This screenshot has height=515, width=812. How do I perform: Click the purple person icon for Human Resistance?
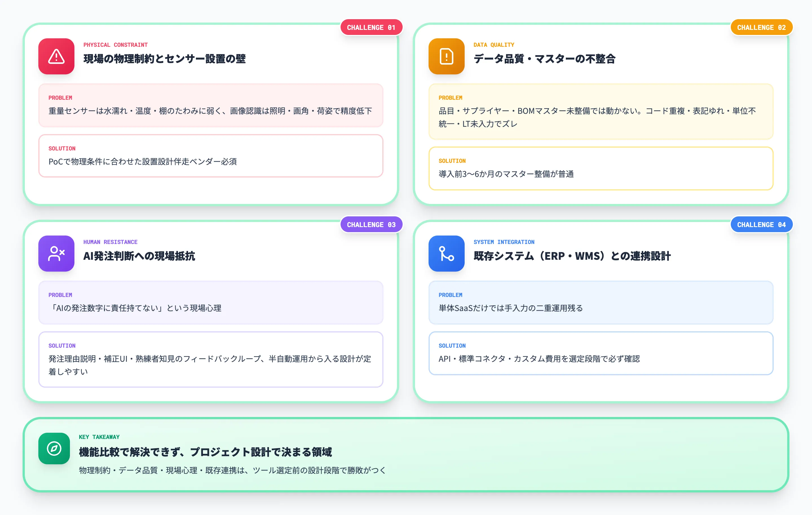pyautogui.click(x=56, y=254)
